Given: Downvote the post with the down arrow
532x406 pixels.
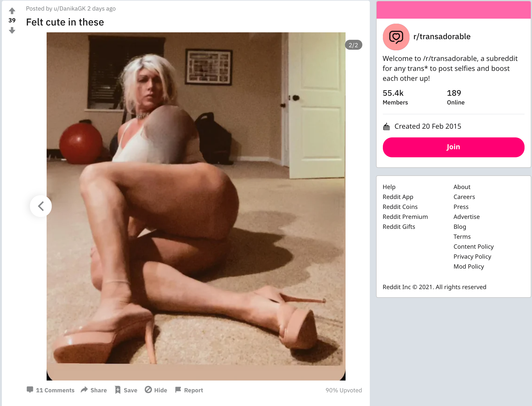Looking at the screenshot, I should pos(12,30).
